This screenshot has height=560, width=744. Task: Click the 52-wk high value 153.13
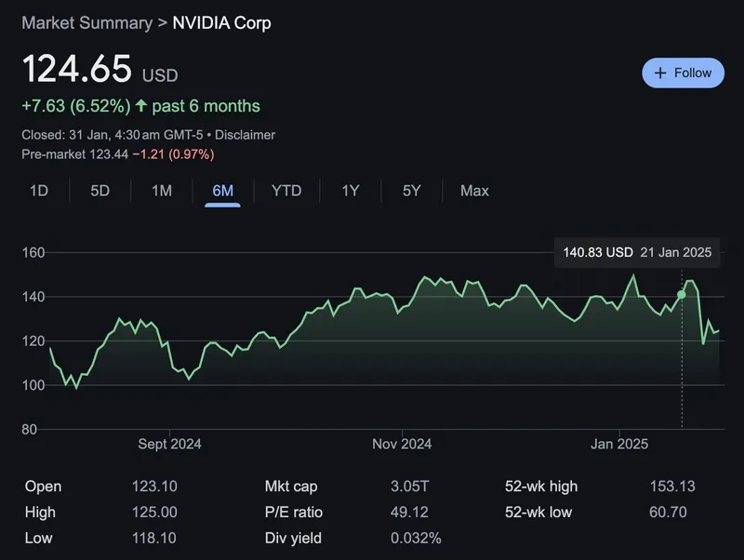[671, 487]
